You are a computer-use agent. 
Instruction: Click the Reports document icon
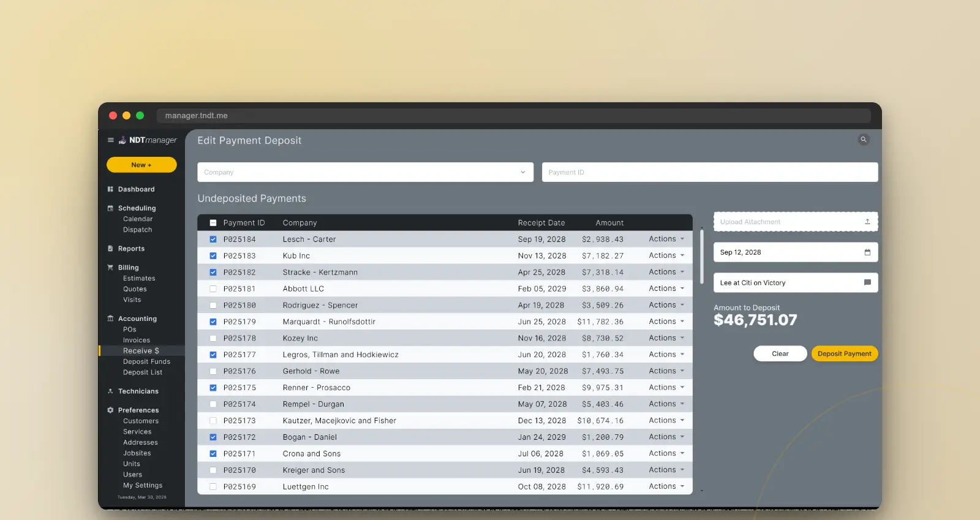(x=110, y=249)
